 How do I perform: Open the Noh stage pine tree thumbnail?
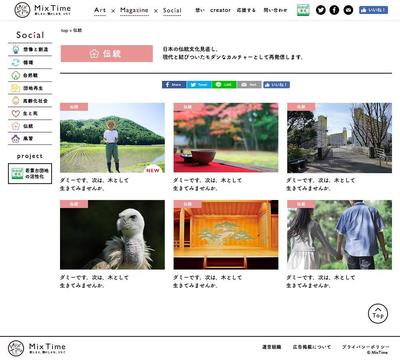point(226,235)
